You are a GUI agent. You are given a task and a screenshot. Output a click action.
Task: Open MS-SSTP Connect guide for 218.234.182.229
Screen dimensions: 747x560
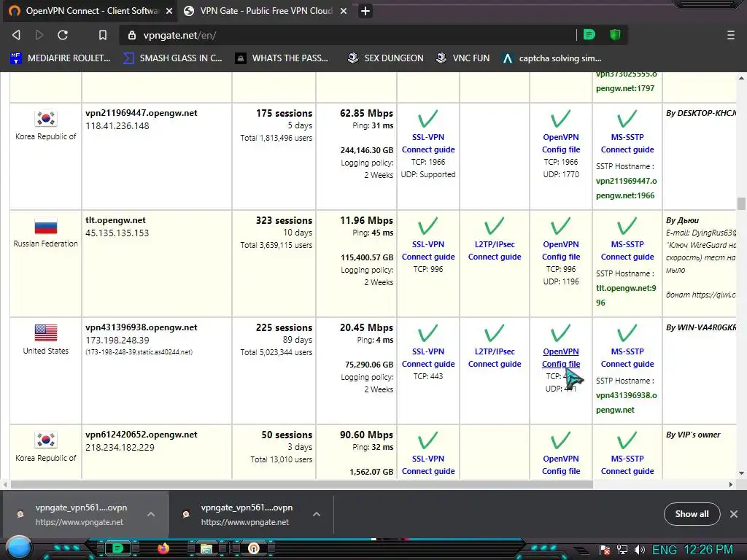pyautogui.click(x=627, y=464)
